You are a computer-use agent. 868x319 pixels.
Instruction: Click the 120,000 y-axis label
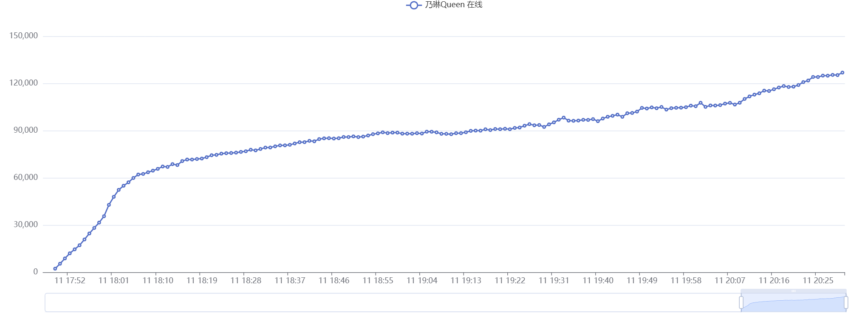(24, 83)
